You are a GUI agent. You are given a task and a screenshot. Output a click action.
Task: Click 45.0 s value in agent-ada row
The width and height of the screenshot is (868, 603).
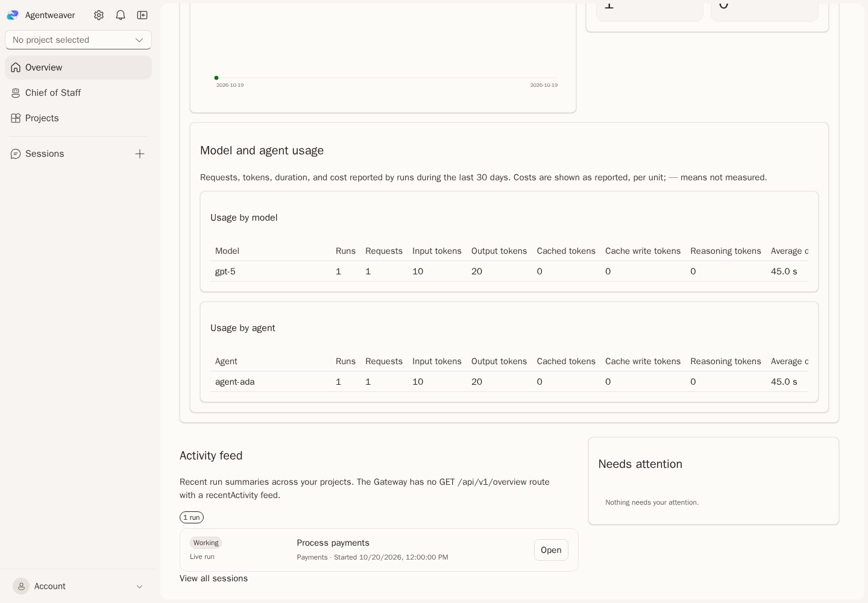pyautogui.click(x=784, y=382)
